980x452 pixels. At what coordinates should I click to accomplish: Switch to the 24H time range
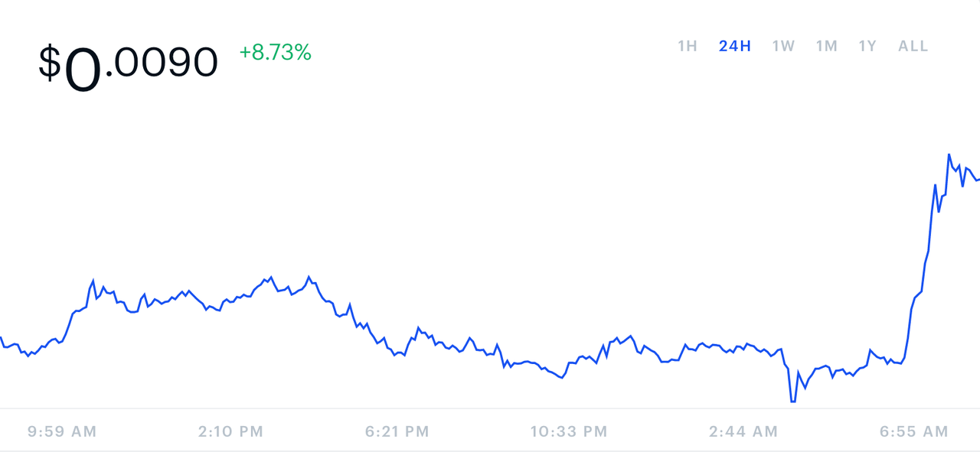(734, 46)
